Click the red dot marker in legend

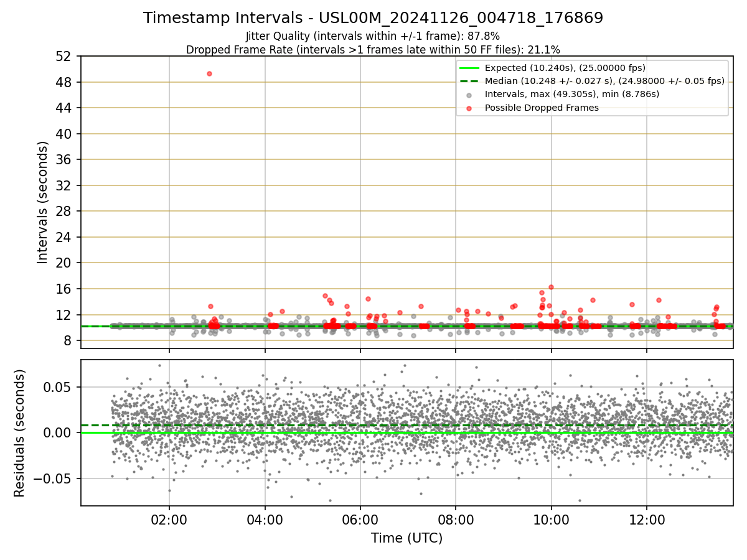pos(469,108)
